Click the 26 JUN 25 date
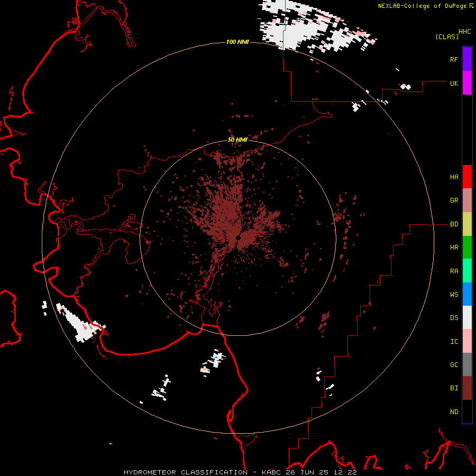Screen dimensions: 476x476 point(308,472)
